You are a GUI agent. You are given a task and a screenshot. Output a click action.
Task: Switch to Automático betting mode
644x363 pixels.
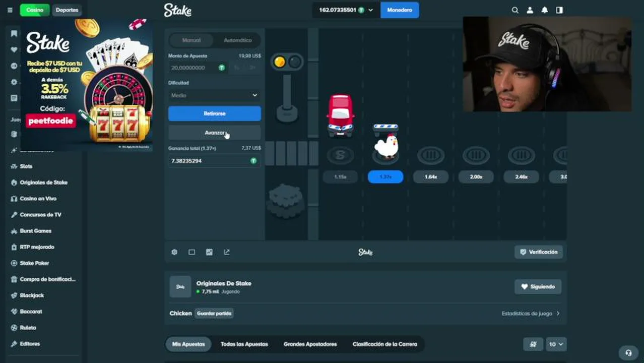pyautogui.click(x=237, y=40)
